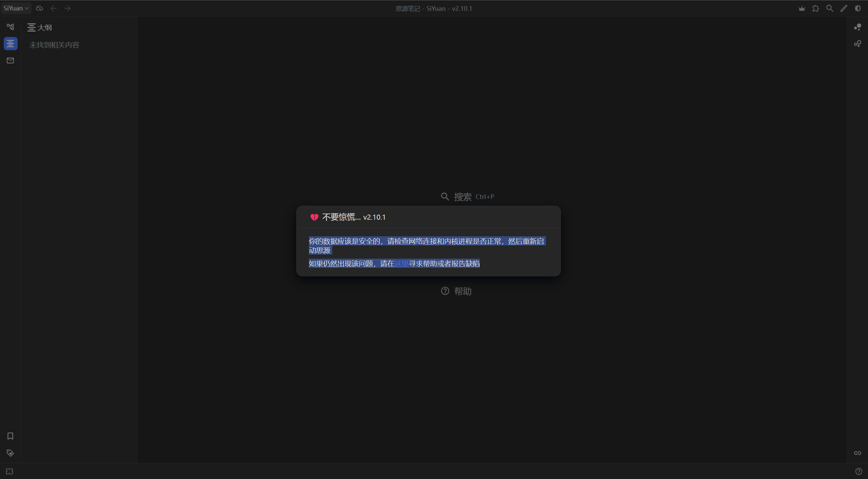Screen dimensions: 868x479
Task: Click the search magnifier in the top bar
Action: click(829, 8)
